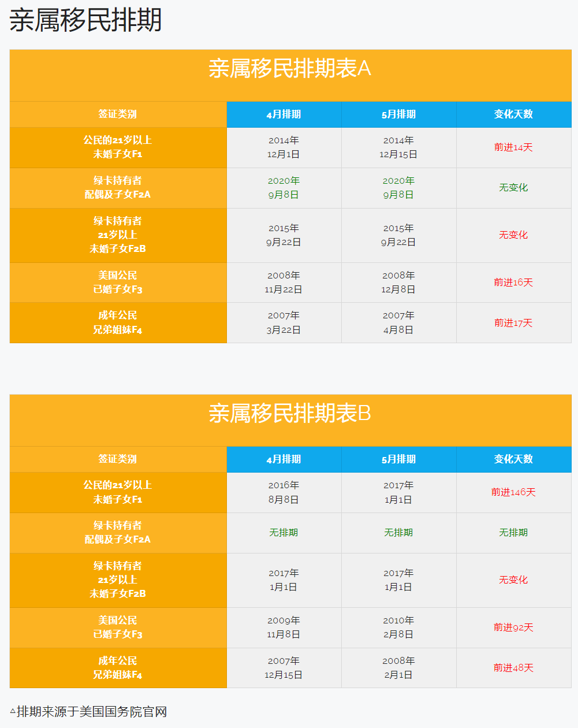
Task: Click 5月排期 column header in table B
Action: click(398, 459)
